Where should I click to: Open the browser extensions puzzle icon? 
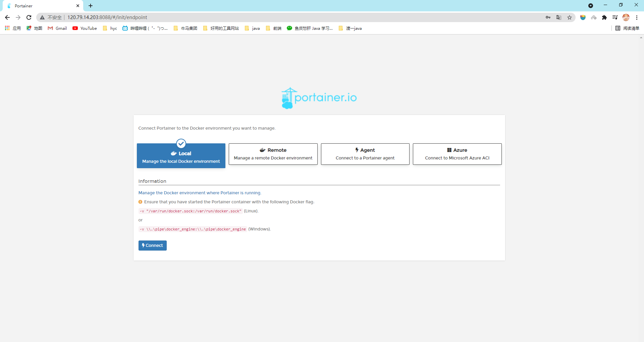pyautogui.click(x=604, y=17)
